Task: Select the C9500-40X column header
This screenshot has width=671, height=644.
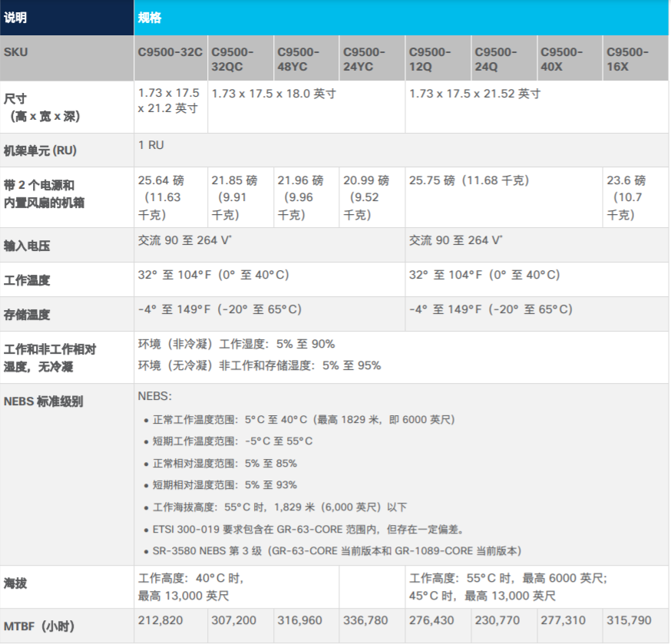Action: pyautogui.click(x=570, y=59)
